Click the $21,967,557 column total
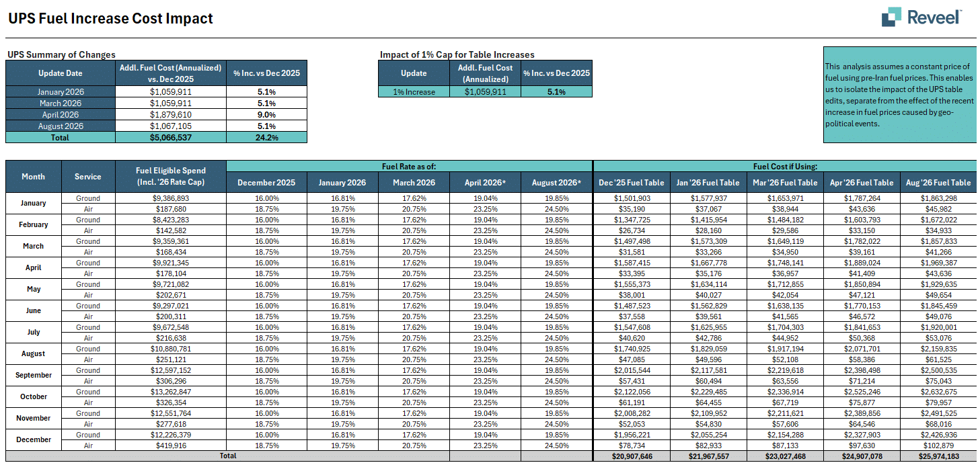The image size is (980, 465). coord(708,456)
